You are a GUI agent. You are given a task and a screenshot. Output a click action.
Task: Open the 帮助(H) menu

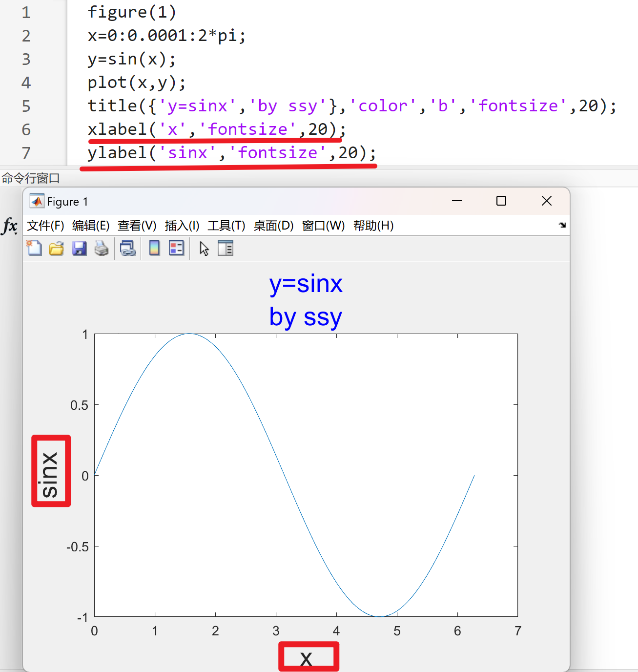pyautogui.click(x=373, y=226)
